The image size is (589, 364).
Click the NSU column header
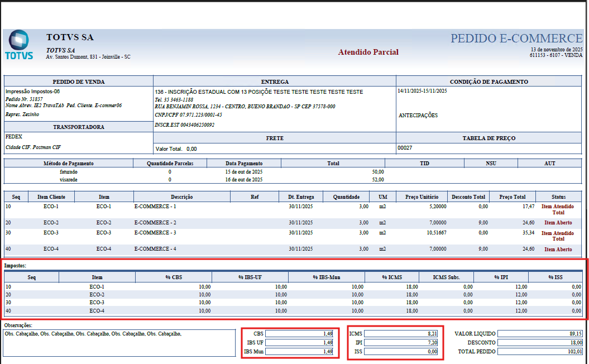click(x=491, y=164)
